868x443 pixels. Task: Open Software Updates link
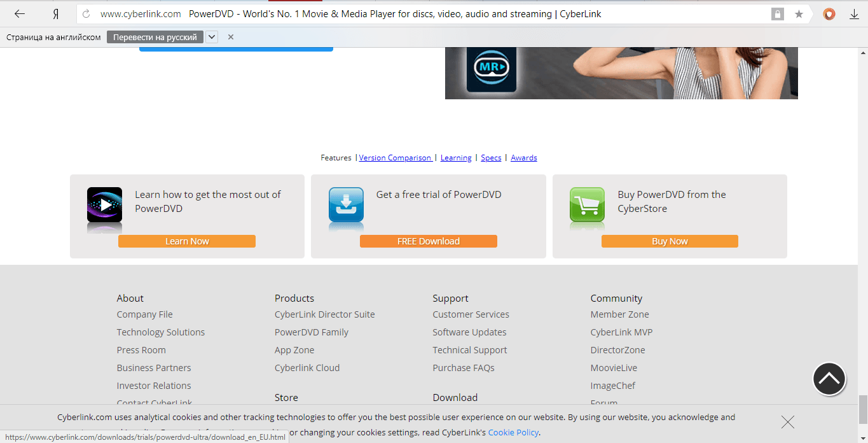click(470, 332)
